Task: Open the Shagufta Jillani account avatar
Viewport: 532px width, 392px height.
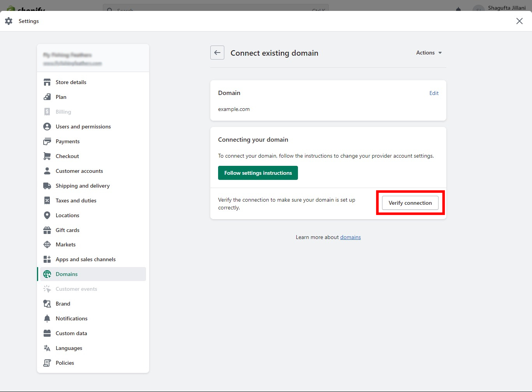Action: pos(478,8)
